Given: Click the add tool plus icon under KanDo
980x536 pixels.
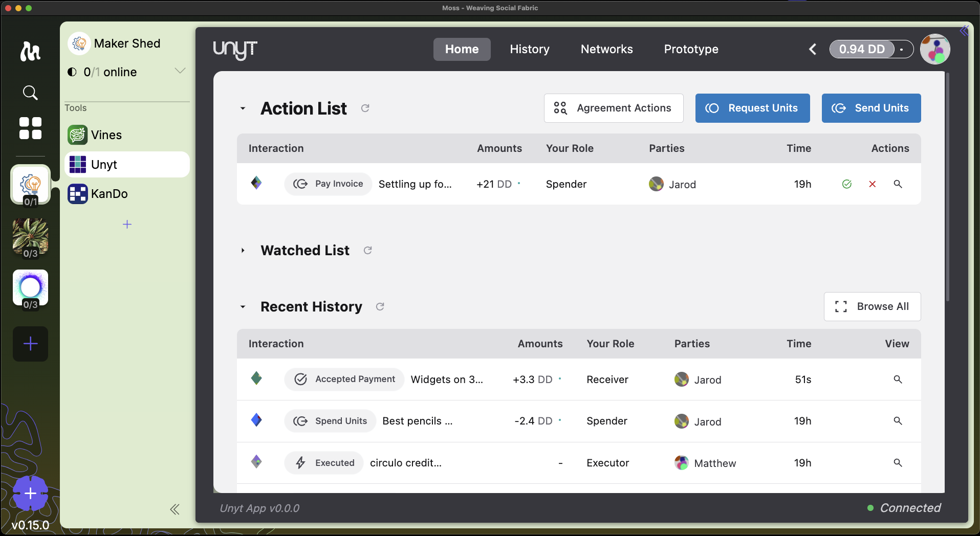Looking at the screenshot, I should pos(127,224).
